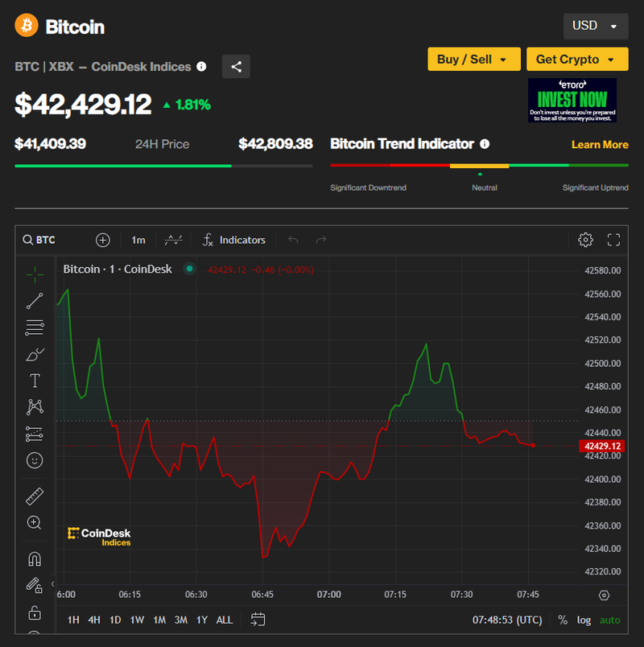This screenshot has height=647, width=644.
Task: Select the trend line drawing tool
Action: coord(35,301)
